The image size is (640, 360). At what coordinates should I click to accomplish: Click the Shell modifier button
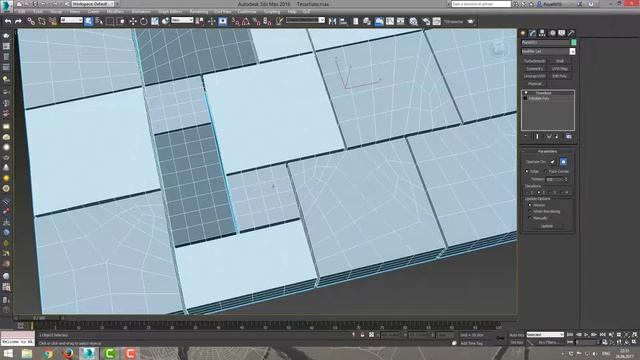(x=560, y=61)
